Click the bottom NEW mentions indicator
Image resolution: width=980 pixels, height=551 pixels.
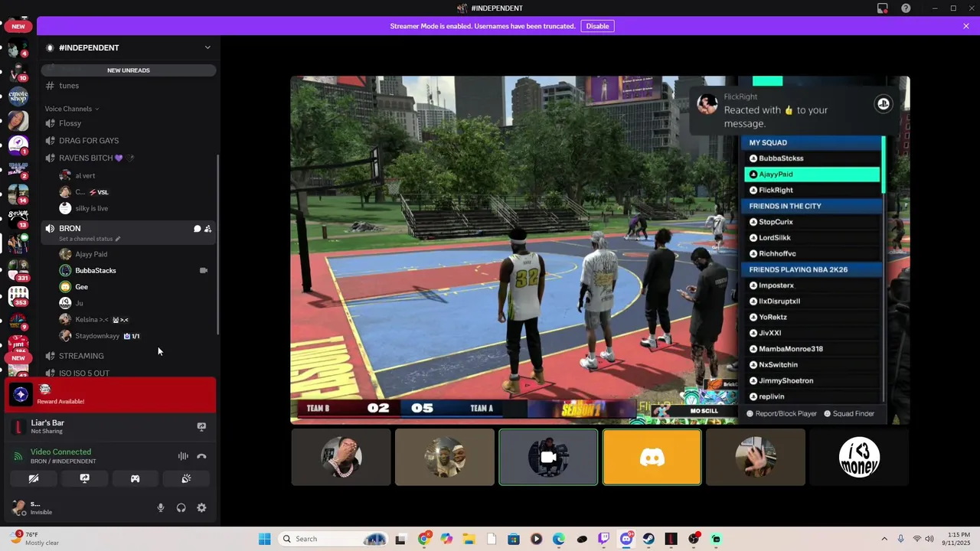point(18,358)
